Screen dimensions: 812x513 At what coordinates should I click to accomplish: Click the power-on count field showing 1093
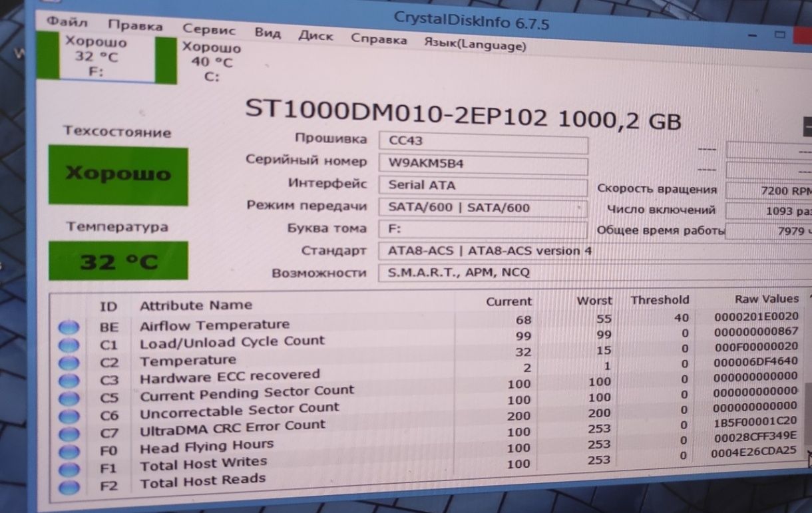[x=769, y=212]
